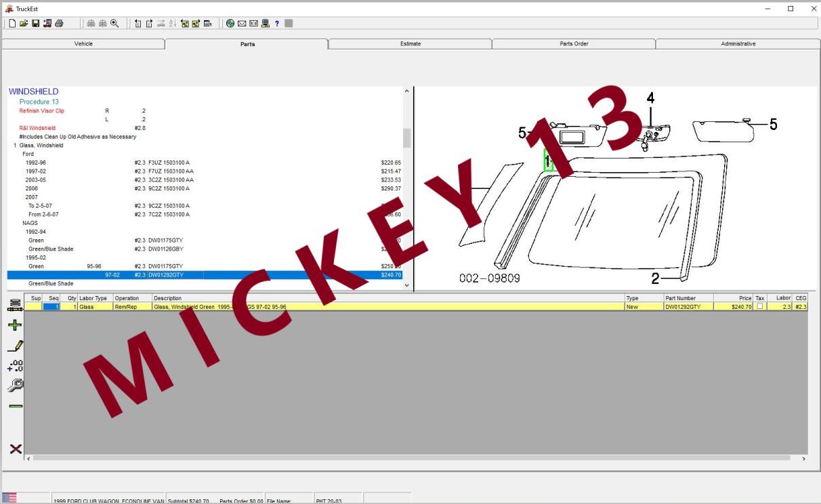Click the estimate grid's right scroll arrow
The height and width of the screenshot is (504, 821).
[803, 459]
